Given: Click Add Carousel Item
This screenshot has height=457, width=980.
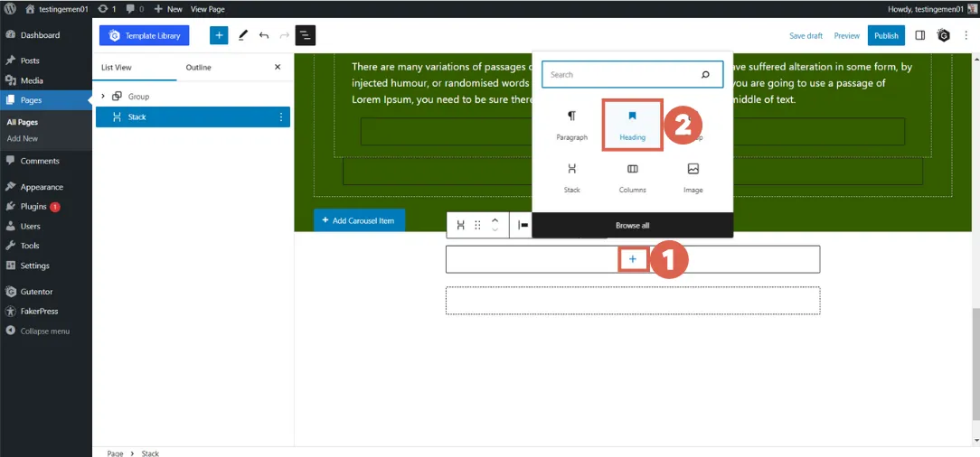Looking at the screenshot, I should (x=360, y=220).
